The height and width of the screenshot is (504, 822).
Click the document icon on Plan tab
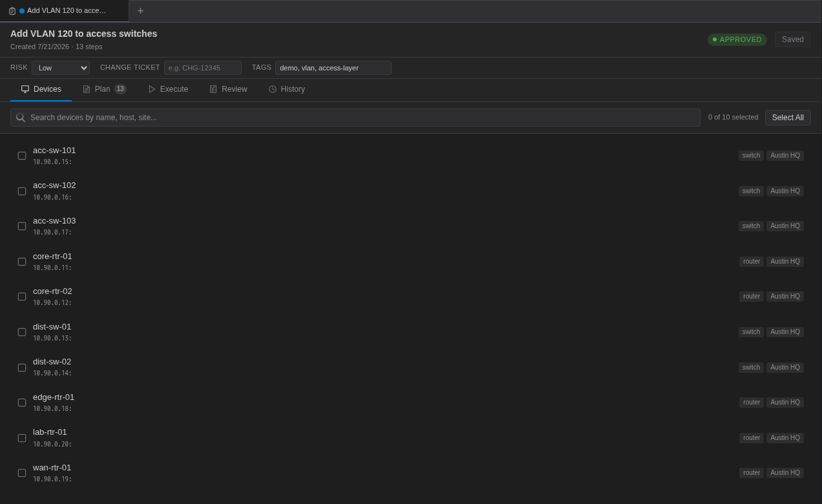coord(87,89)
